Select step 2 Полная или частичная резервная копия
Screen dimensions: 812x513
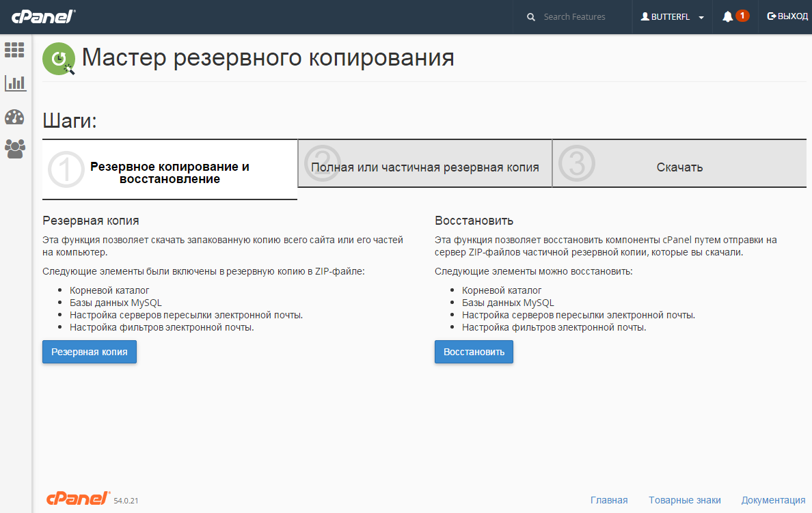click(x=424, y=167)
